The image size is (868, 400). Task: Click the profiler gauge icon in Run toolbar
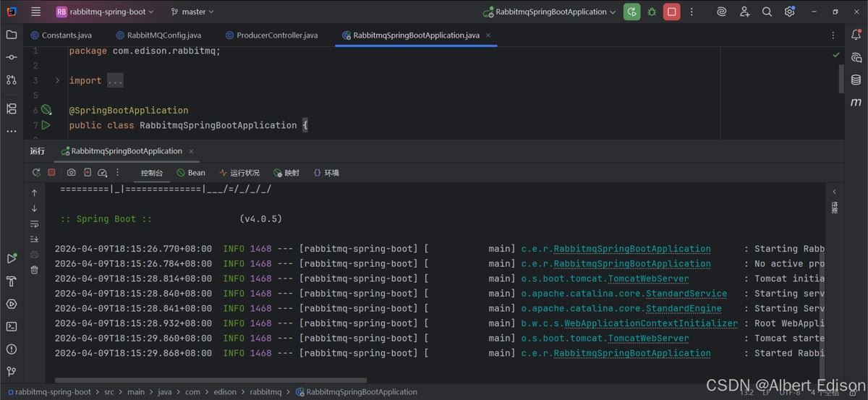point(102,173)
